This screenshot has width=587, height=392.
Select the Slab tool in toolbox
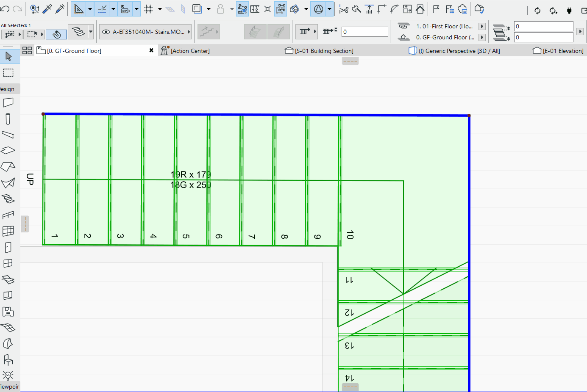[8, 150]
